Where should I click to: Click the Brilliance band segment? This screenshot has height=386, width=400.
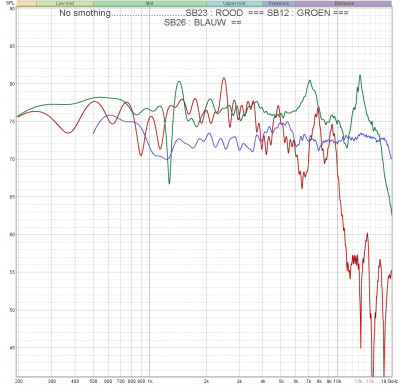pyautogui.click(x=343, y=4)
